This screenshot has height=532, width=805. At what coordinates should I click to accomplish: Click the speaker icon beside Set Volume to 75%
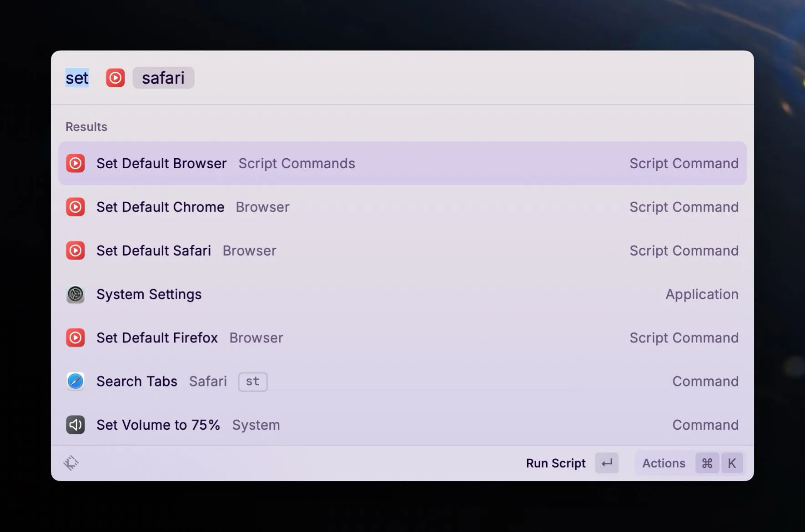tap(75, 425)
